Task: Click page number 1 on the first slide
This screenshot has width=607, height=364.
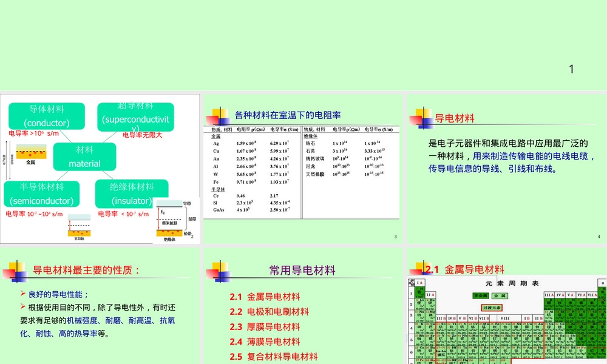Action: coord(571,69)
